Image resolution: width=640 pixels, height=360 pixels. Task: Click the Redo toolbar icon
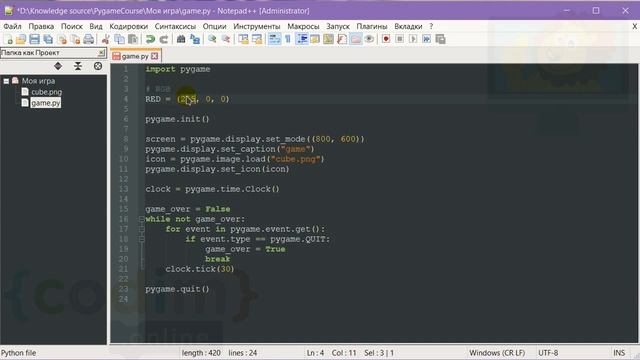(x=164, y=39)
